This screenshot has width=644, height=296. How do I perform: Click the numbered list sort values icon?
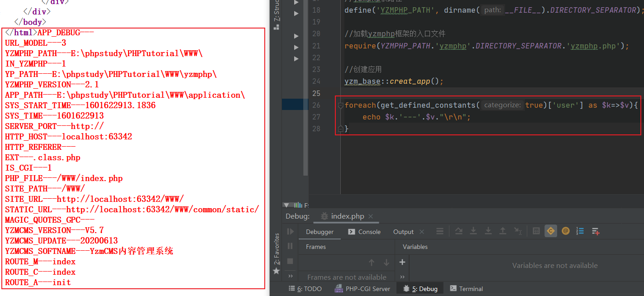point(581,231)
